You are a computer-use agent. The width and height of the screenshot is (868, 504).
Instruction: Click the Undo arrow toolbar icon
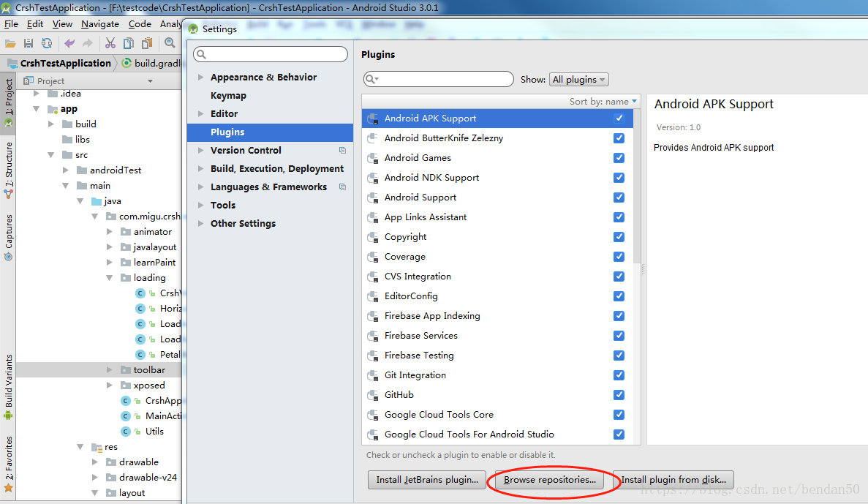click(x=69, y=43)
